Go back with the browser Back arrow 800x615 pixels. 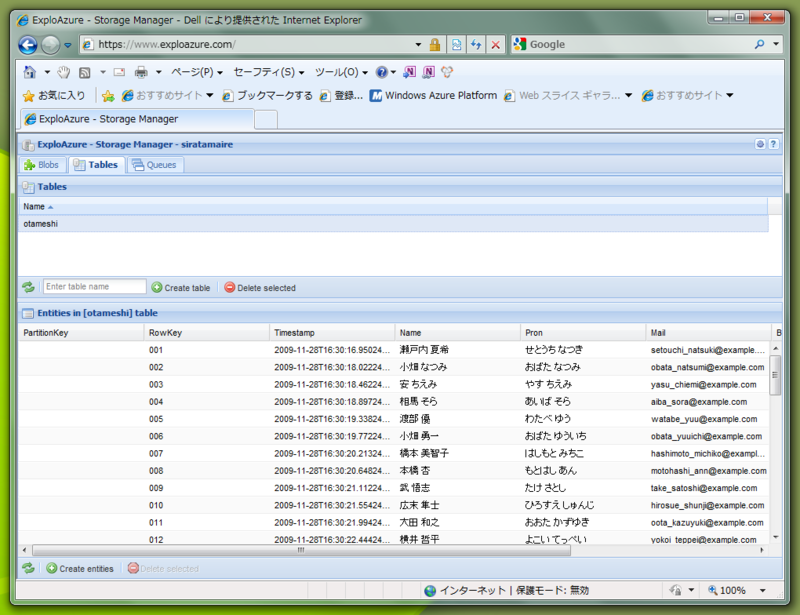coord(28,45)
